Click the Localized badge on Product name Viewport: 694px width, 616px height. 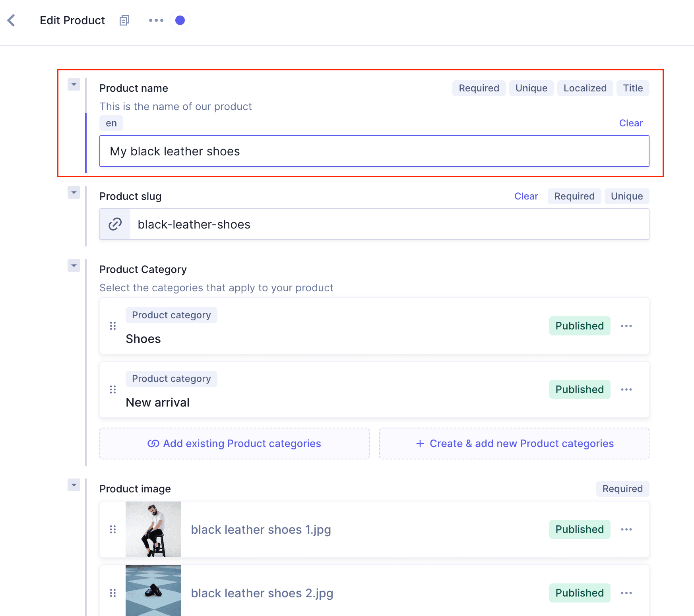point(585,88)
